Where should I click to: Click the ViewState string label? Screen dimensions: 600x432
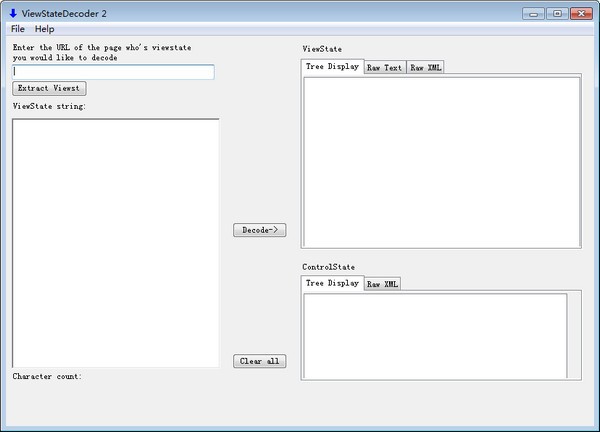click(49, 106)
